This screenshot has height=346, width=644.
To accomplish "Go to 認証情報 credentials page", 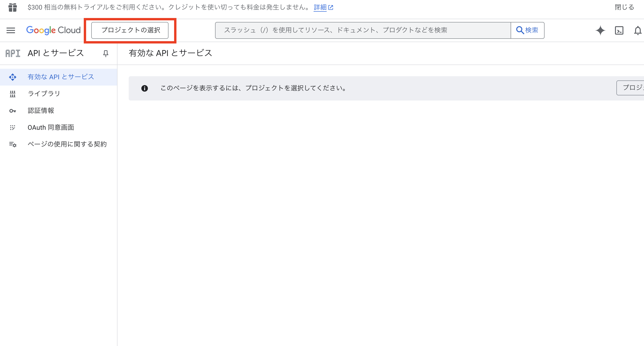I will [x=41, y=110].
